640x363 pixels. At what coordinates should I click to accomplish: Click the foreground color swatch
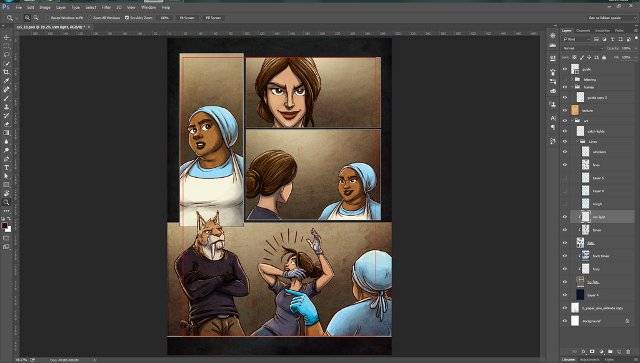pos(4,225)
